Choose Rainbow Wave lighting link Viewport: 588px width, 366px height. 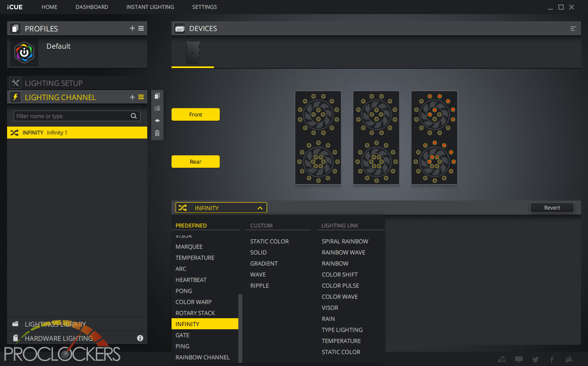click(344, 252)
